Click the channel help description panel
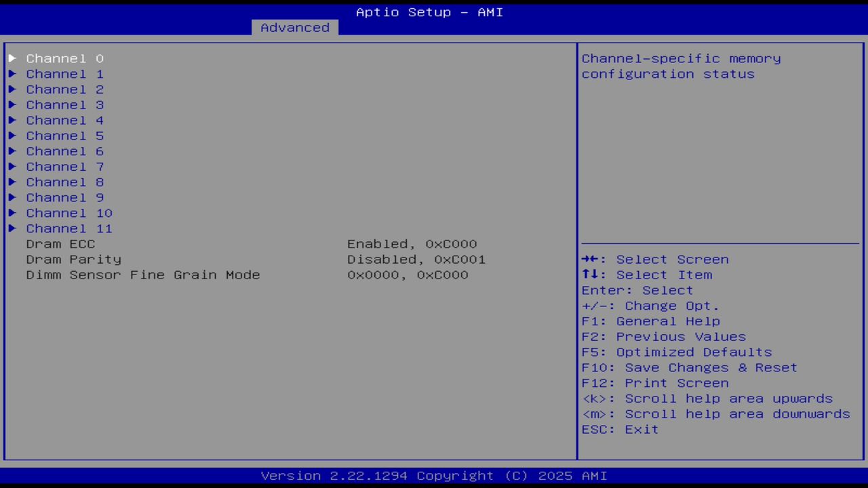The height and width of the screenshot is (488, 868). [681, 66]
